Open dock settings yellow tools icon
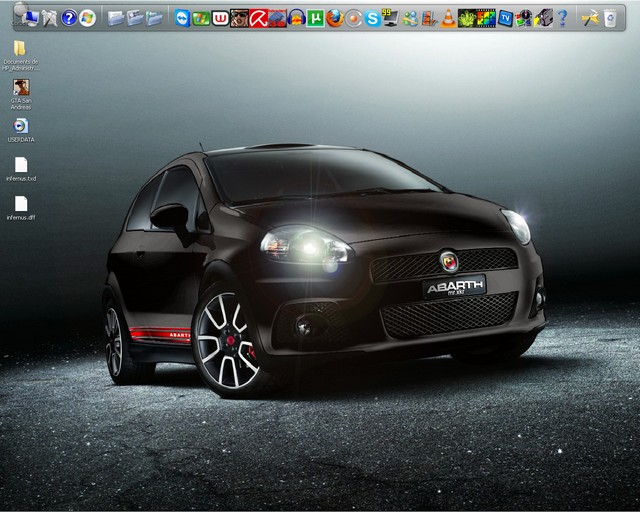Image resolution: width=640 pixels, height=512 pixels. (590, 18)
